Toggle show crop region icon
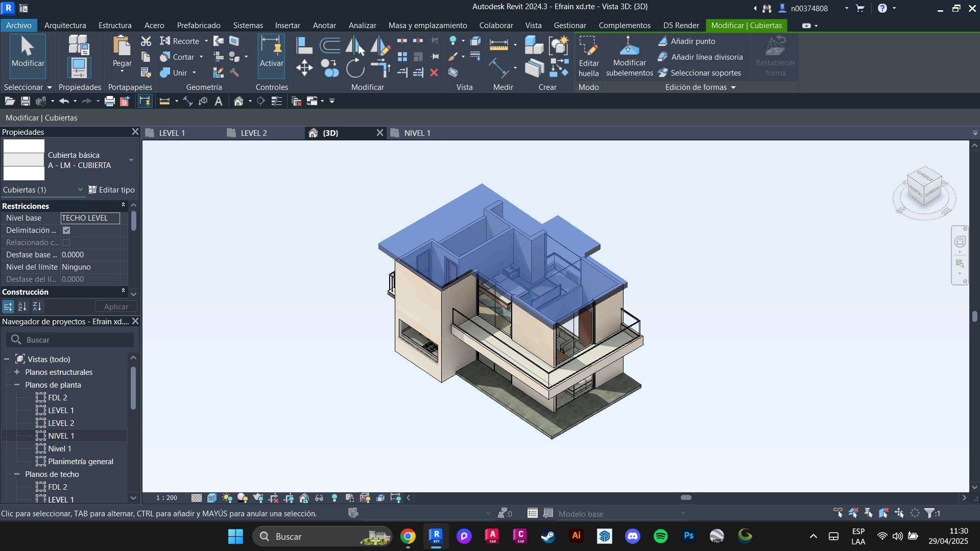Image resolution: width=980 pixels, height=551 pixels. click(289, 497)
